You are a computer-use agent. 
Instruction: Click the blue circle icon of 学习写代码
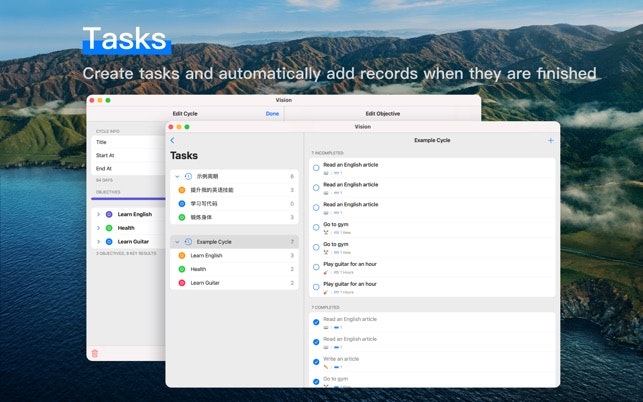(182, 203)
